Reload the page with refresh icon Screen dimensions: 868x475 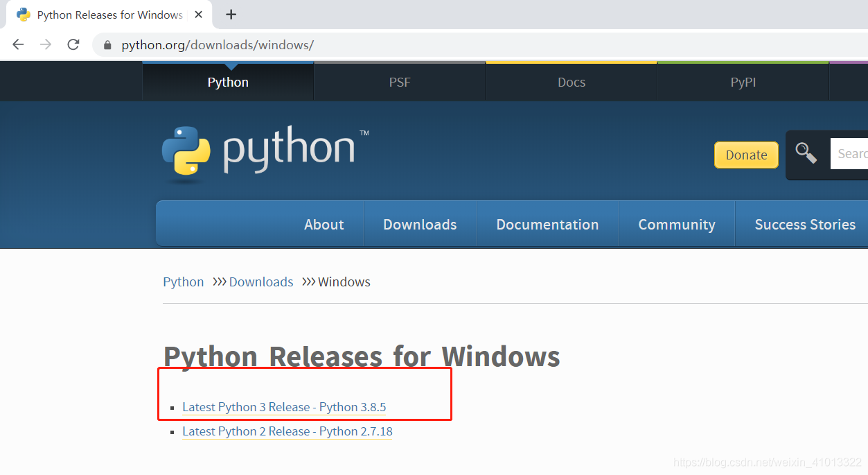pos(73,44)
